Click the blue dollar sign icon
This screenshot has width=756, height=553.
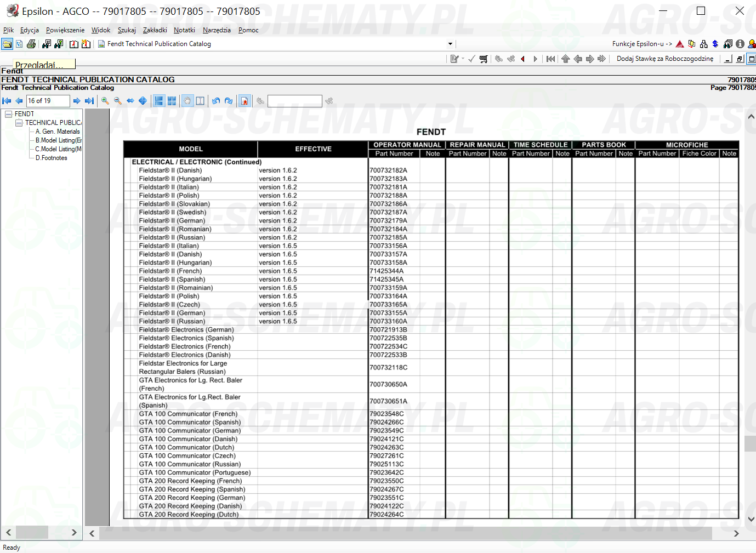[715, 44]
